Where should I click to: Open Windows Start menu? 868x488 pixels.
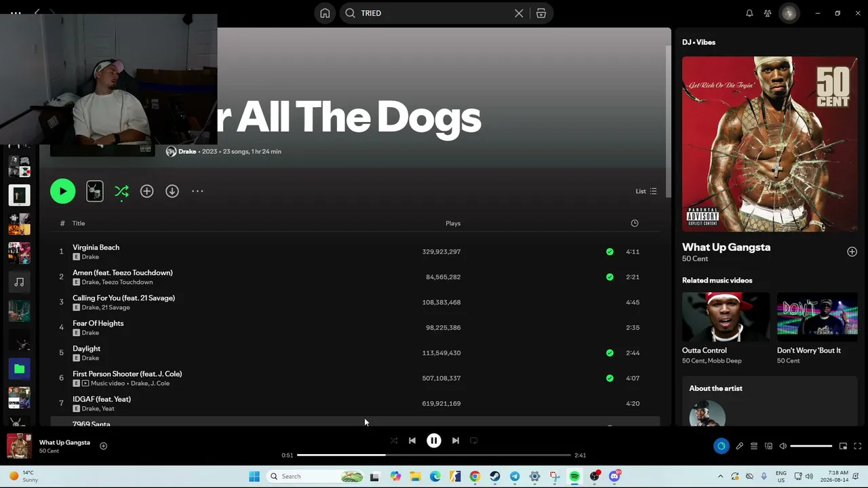point(254,476)
